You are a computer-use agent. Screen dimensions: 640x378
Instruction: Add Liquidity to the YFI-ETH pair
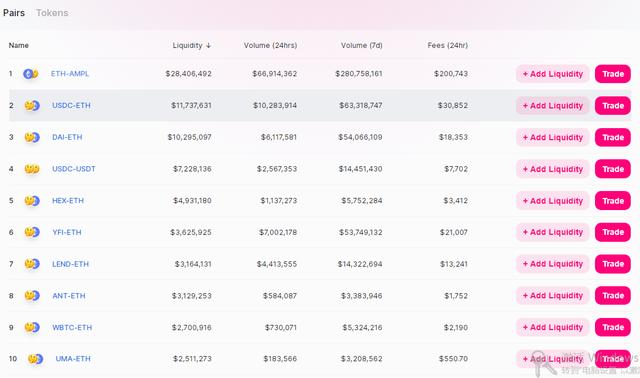pyautogui.click(x=553, y=232)
